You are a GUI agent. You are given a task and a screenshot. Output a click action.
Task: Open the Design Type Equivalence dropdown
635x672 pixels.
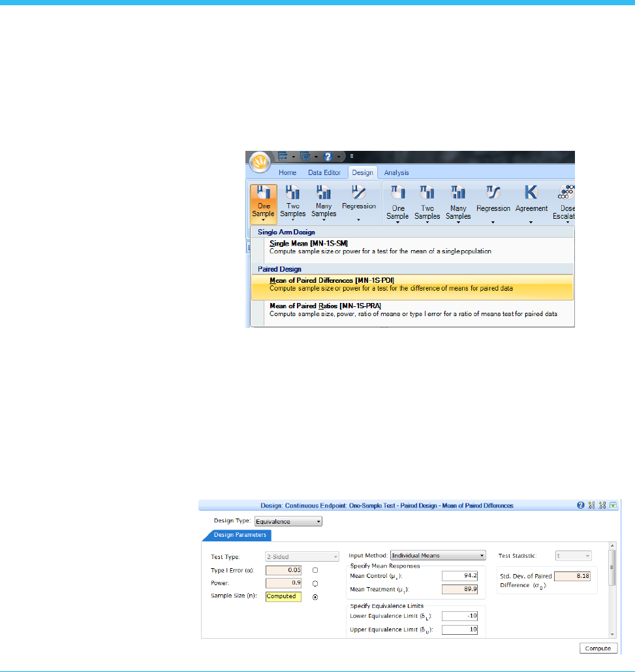288,521
